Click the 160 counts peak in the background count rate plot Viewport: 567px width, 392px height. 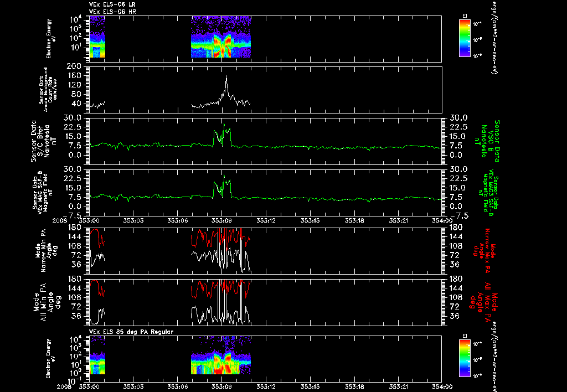point(226,76)
